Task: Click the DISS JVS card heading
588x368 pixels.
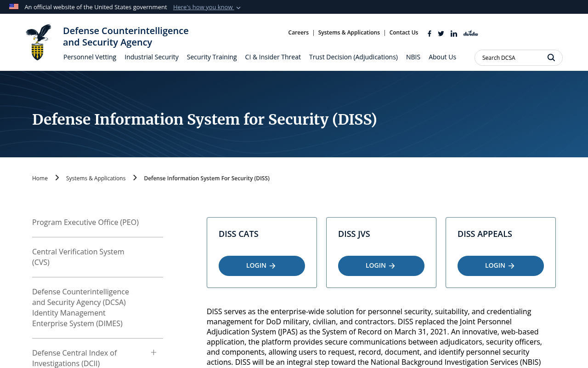Action: tap(354, 234)
